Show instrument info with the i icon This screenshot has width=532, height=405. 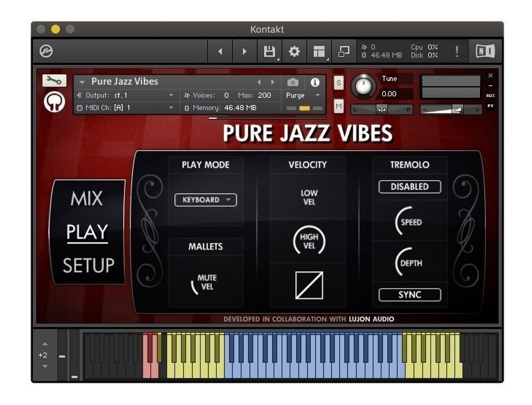315,82
